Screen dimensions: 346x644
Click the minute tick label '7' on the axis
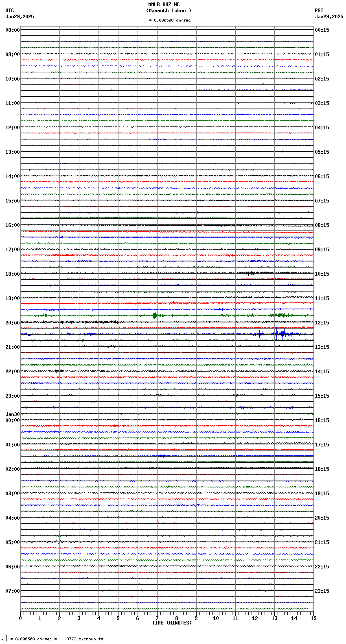point(157,618)
